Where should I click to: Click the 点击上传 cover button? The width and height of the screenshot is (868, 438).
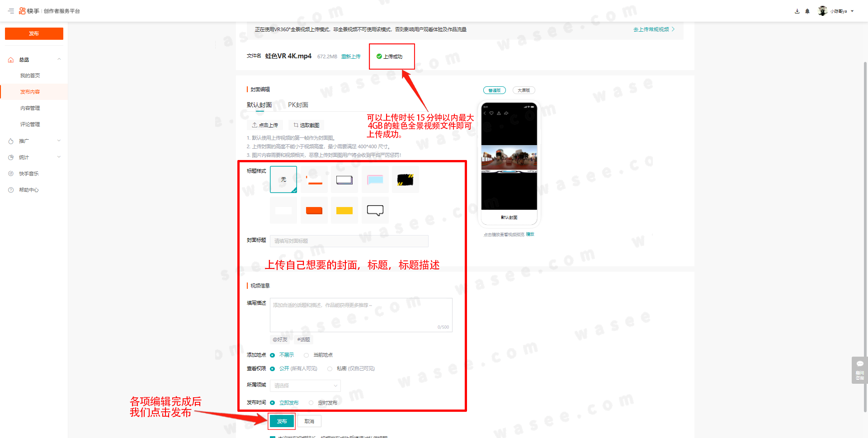pos(265,125)
